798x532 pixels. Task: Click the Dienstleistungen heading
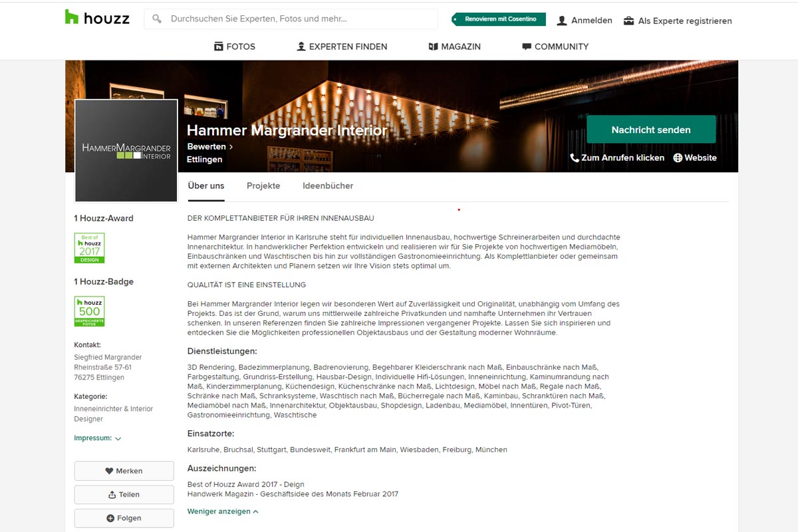click(222, 351)
